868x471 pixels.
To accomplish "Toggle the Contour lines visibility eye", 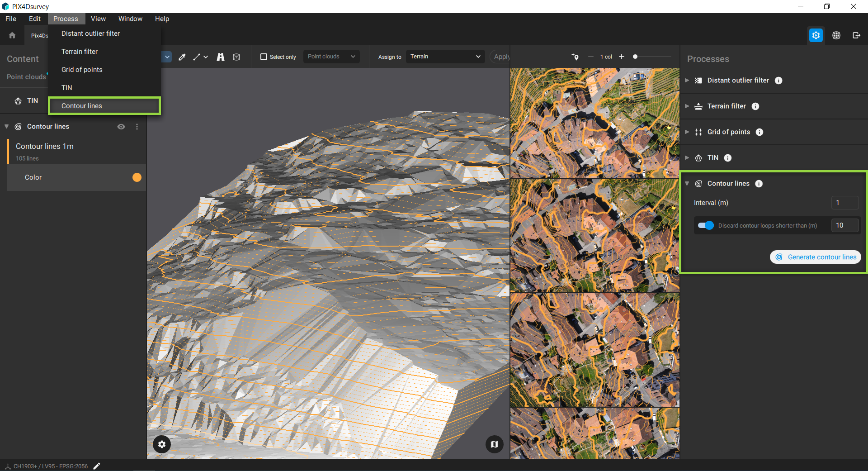I will (121, 127).
